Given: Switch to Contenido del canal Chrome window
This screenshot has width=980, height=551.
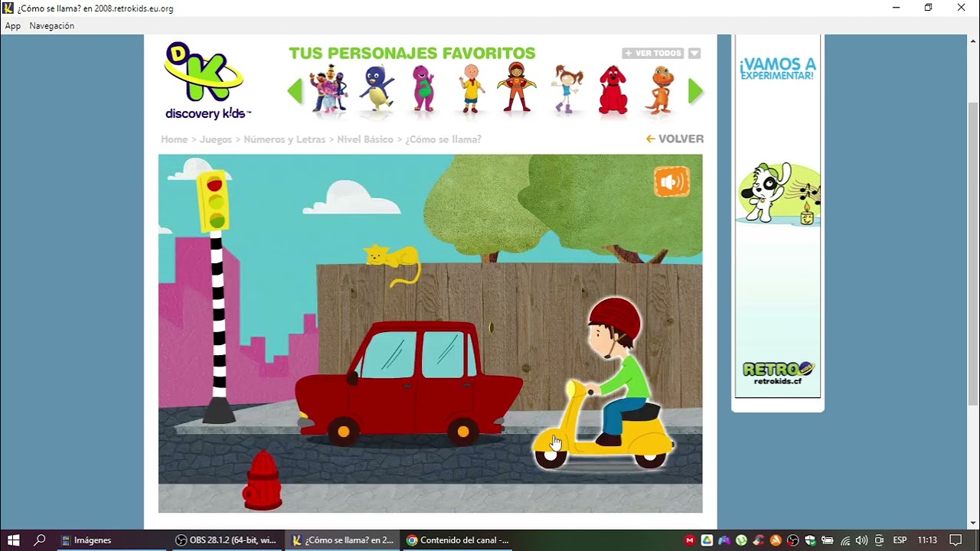Looking at the screenshot, I should click(x=457, y=540).
